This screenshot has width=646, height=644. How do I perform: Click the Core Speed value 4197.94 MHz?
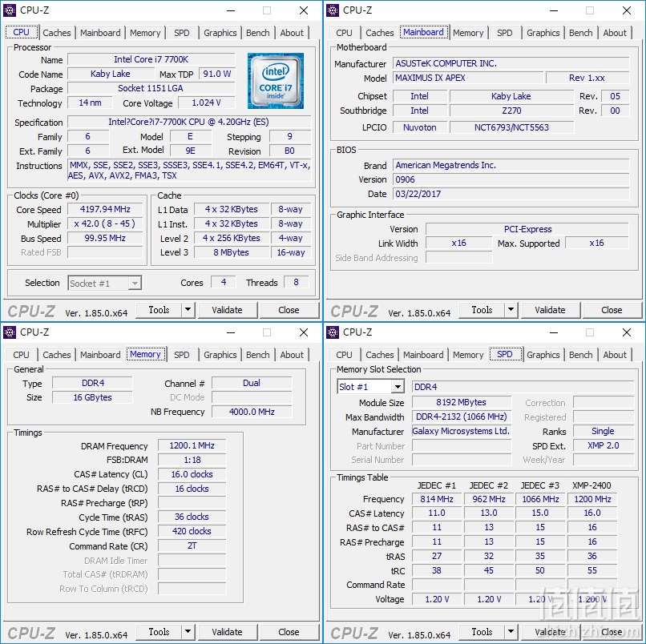click(x=105, y=209)
